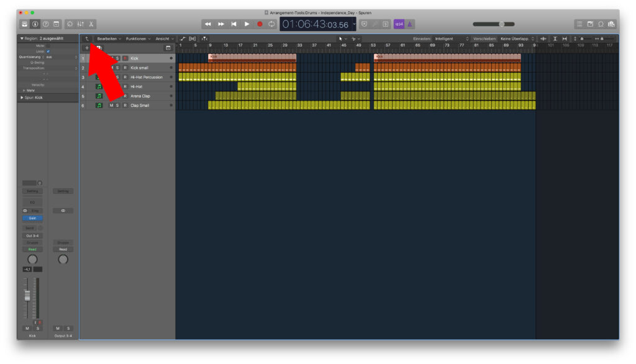
Task: Open the command-click tool menu
Action: [355, 39]
